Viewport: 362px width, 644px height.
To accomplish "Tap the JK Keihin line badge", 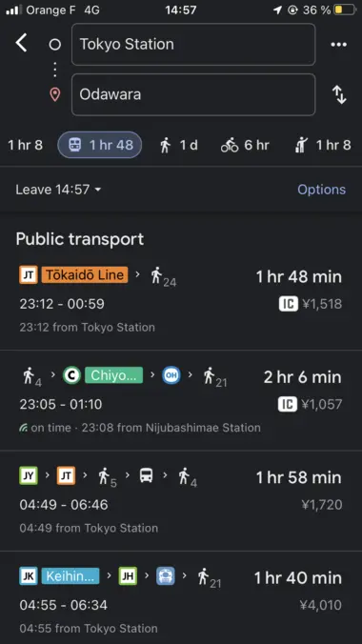I will tap(29, 575).
